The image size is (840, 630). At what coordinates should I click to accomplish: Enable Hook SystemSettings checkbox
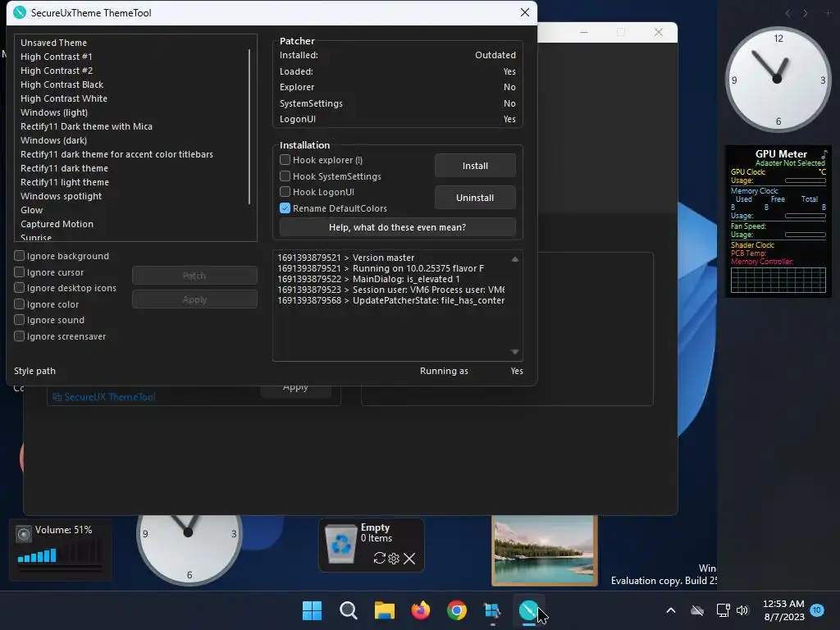[285, 176]
